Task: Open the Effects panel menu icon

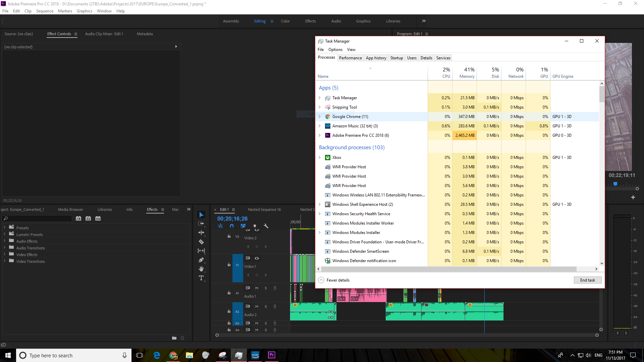Action: (x=163, y=210)
